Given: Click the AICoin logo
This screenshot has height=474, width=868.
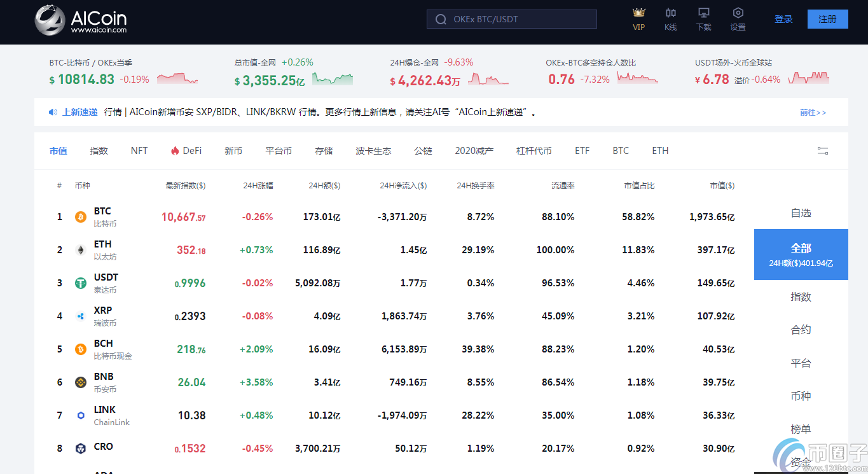Looking at the screenshot, I should click(x=81, y=19).
